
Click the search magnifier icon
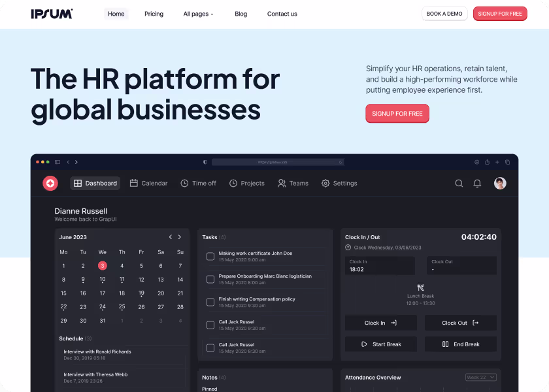click(459, 183)
